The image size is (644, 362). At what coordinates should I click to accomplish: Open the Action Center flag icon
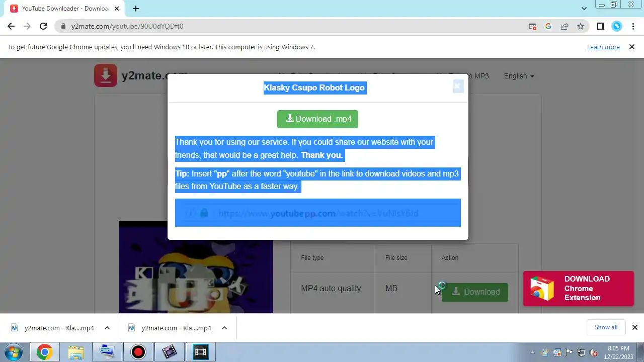[569, 353]
